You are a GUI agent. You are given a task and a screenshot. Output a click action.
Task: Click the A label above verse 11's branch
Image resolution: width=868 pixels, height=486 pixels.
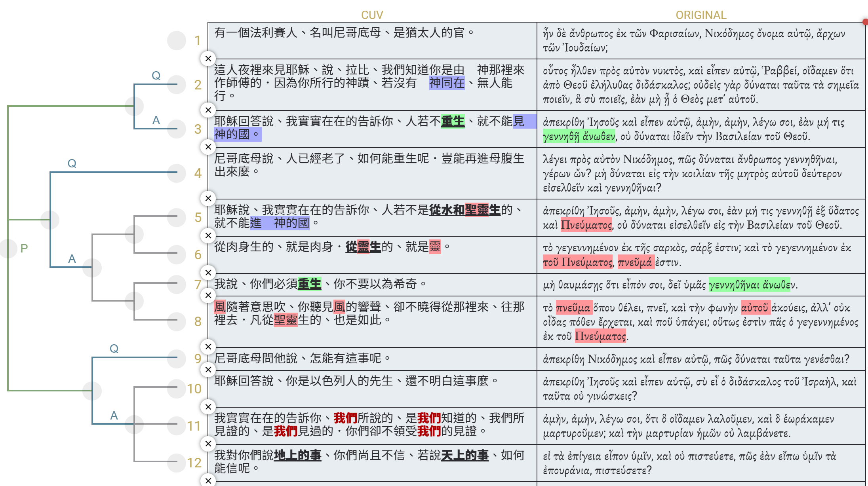click(x=114, y=415)
